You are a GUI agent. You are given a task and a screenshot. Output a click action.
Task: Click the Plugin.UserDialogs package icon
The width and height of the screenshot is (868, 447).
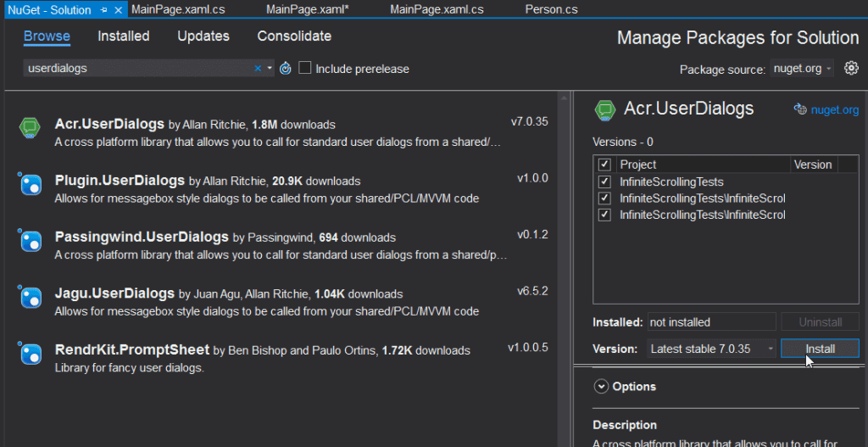click(31, 184)
